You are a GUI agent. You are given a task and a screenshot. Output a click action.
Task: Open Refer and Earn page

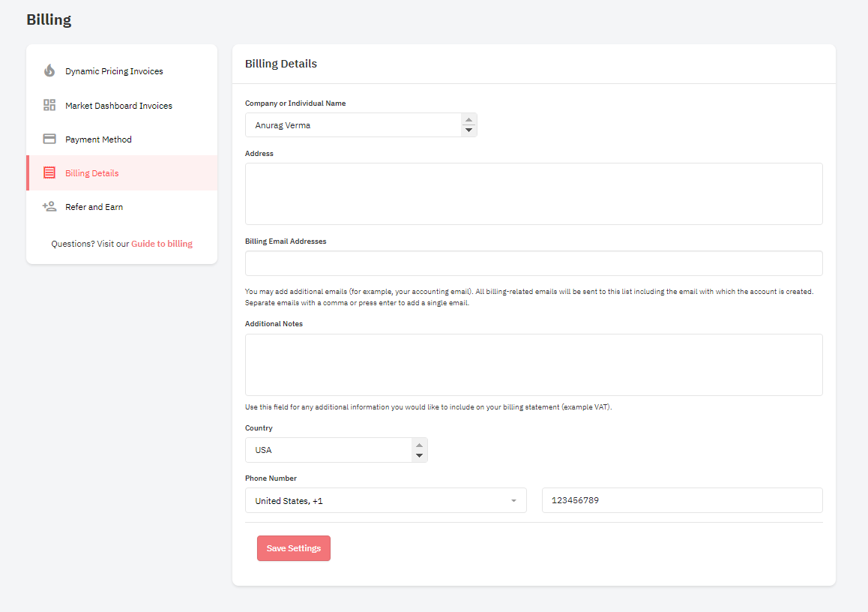121,207
